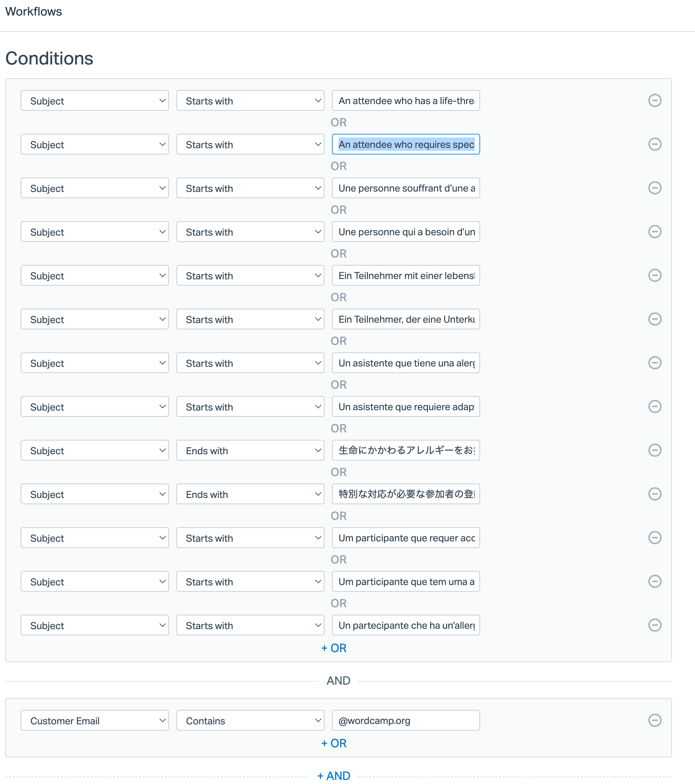The width and height of the screenshot is (695, 784).
Task: Open the Workflows page heading link
Action: [x=34, y=11]
